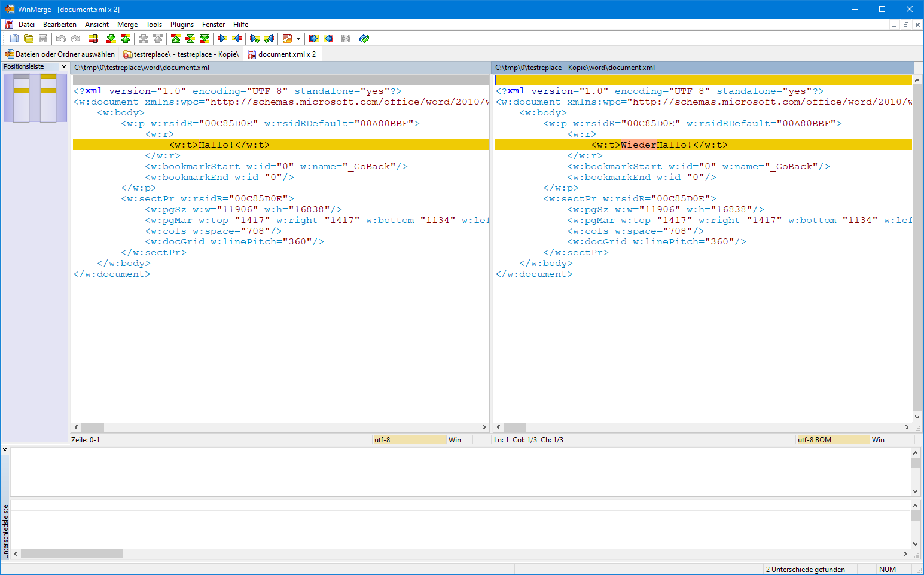
Task: Click left file in location pane thumbnail
Action: coord(21,98)
